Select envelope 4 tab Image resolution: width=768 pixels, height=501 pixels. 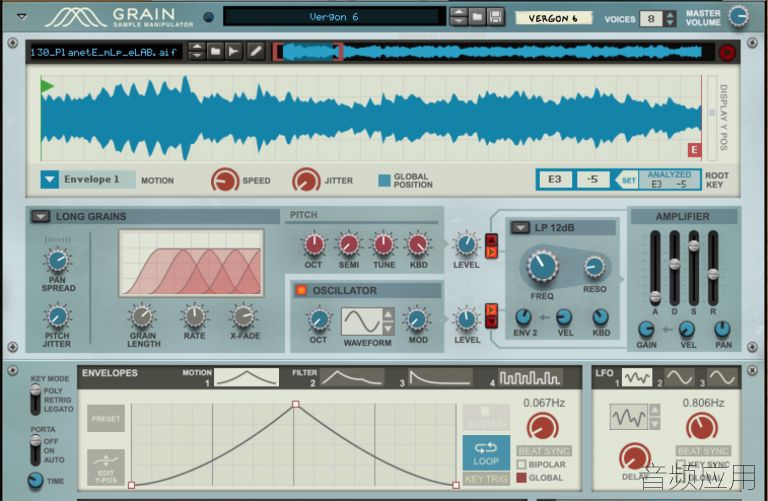tap(530, 377)
